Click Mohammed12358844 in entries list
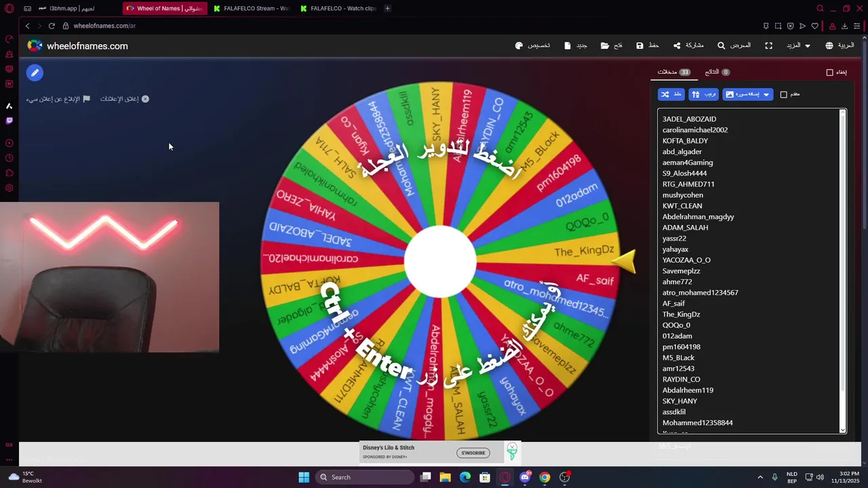 pyautogui.click(x=697, y=422)
